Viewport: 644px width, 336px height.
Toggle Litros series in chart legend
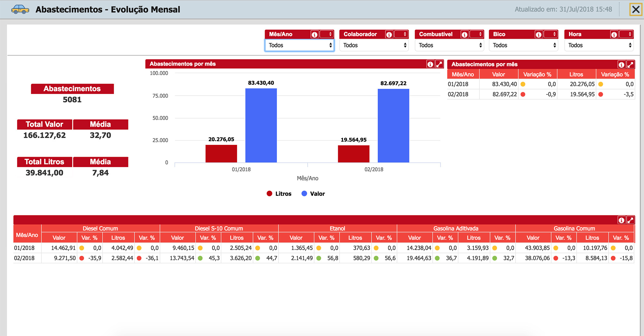pyautogui.click(x=279, y=194)
